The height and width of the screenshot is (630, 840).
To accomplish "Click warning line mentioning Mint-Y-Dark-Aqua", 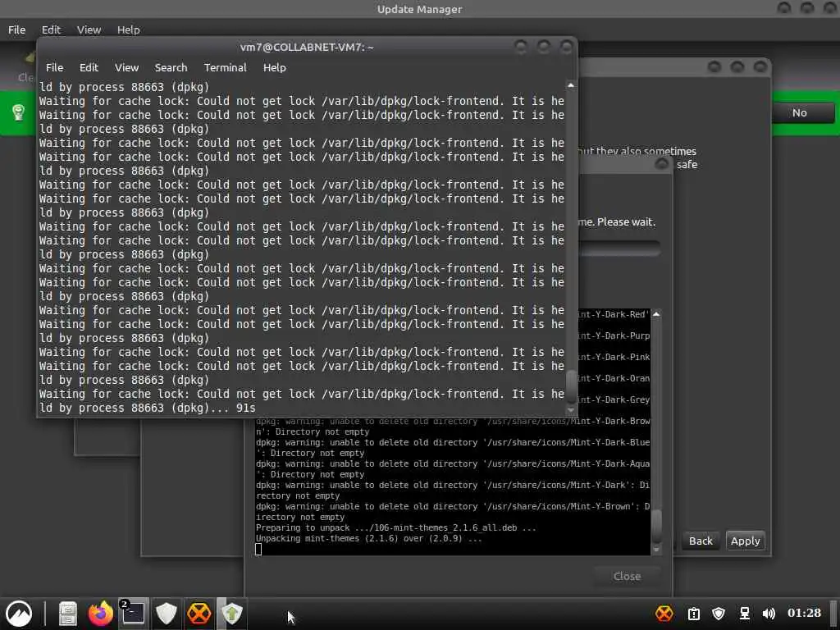I will tap(453, 468).
